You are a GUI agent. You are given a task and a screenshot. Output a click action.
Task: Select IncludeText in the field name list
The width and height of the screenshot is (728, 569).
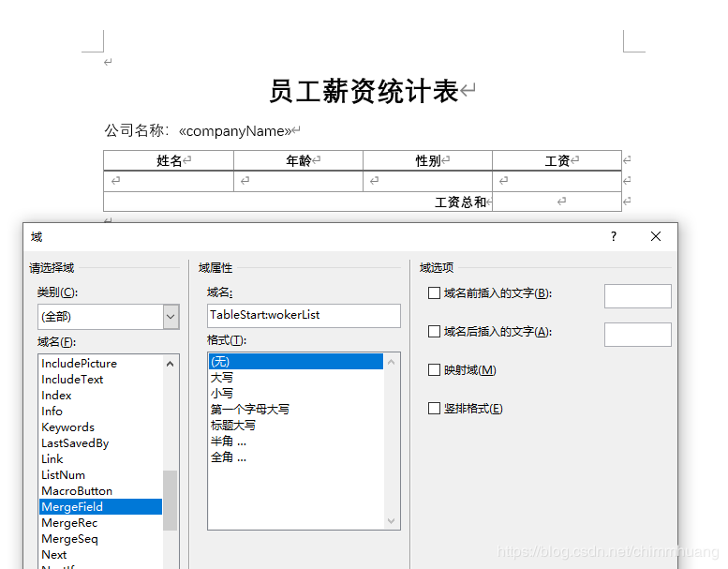click(x=101, y=379)
